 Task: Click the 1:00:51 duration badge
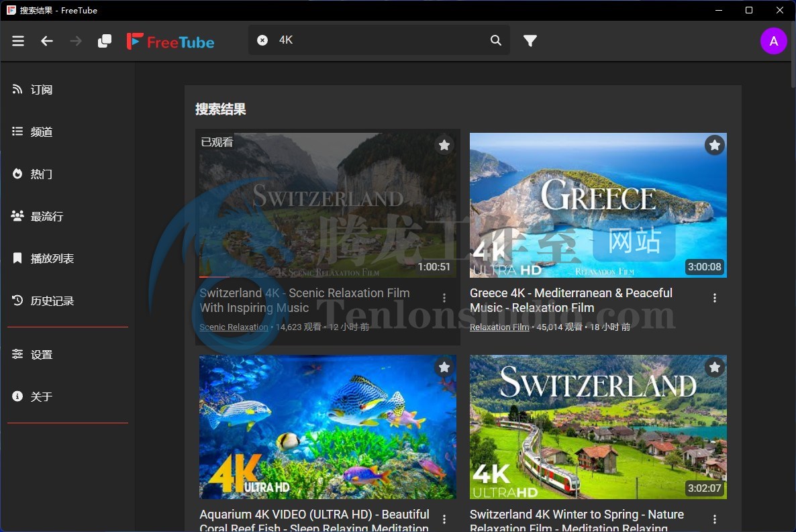434,267
